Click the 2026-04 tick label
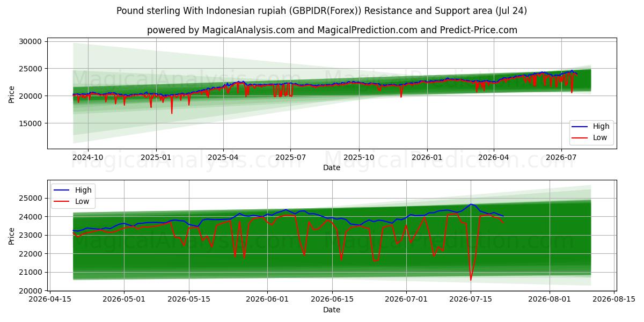This screenshot has width=644, height=322. click(493, 157)
